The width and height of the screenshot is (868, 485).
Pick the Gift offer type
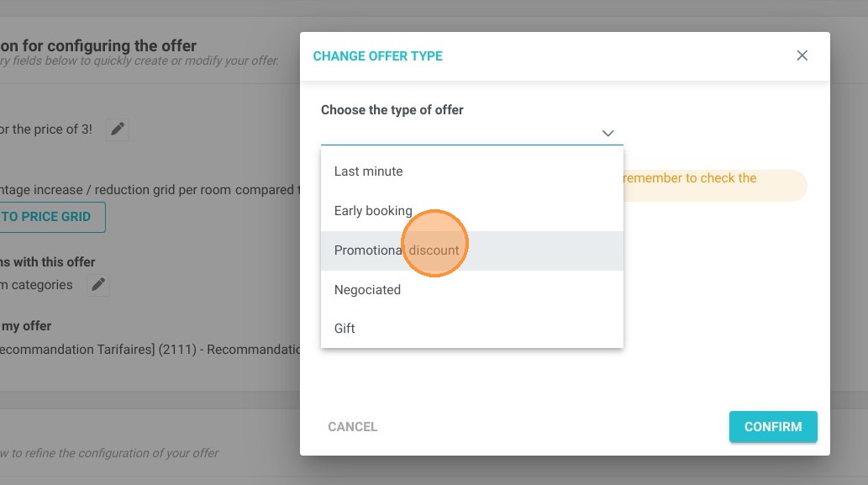[x=471, y=329]
